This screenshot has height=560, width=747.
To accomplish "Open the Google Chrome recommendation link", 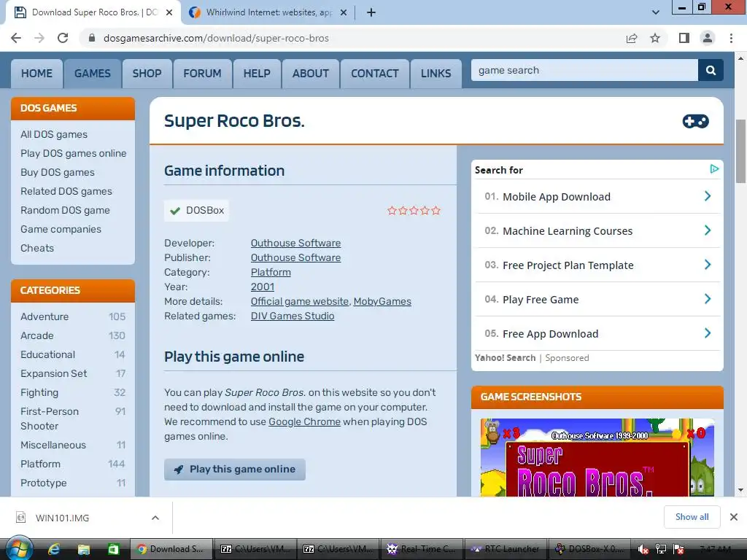I will [x=304, y=422].
